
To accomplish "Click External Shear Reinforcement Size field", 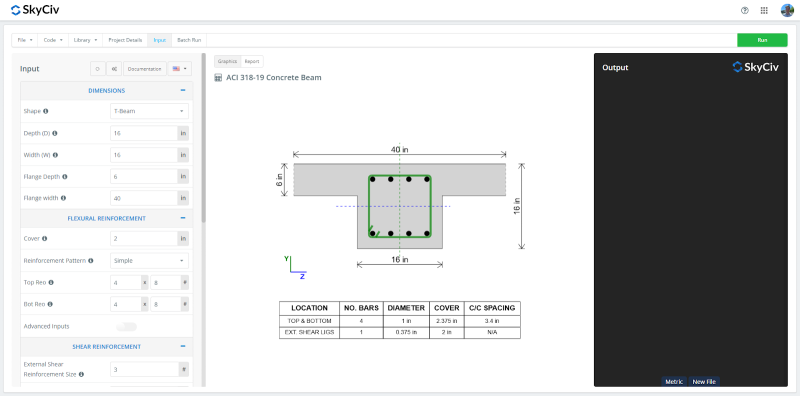I will pyautogui.click(x=144, y=369).
